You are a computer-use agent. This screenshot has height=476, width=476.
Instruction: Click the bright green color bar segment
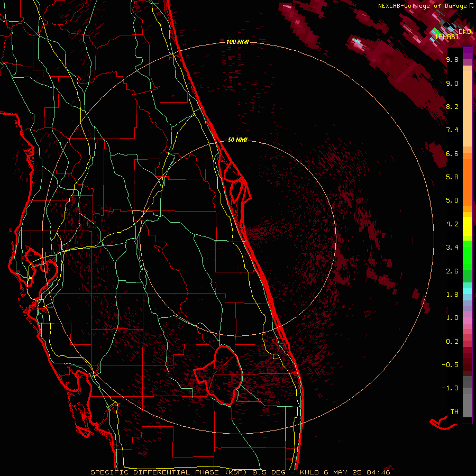[467, 255]
